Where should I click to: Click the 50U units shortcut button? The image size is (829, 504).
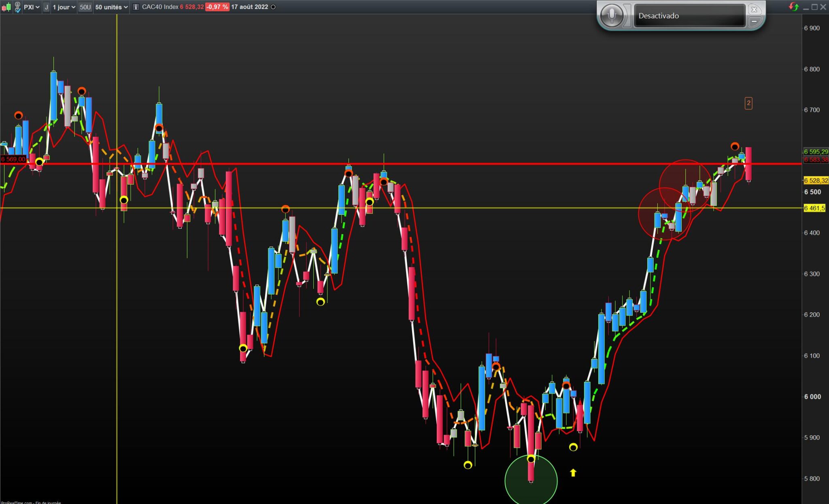[x=85, y=7]
